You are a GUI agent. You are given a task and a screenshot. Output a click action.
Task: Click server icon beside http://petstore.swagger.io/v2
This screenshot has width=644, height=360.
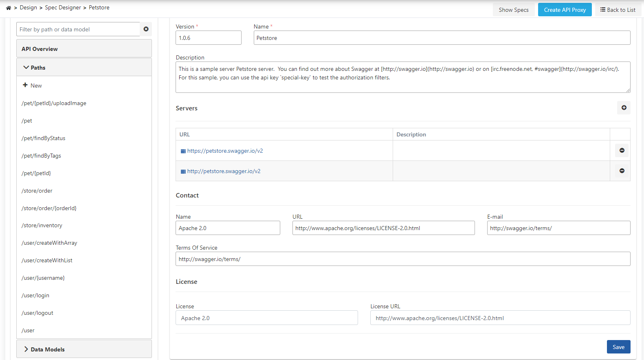[x=183, y=171]
